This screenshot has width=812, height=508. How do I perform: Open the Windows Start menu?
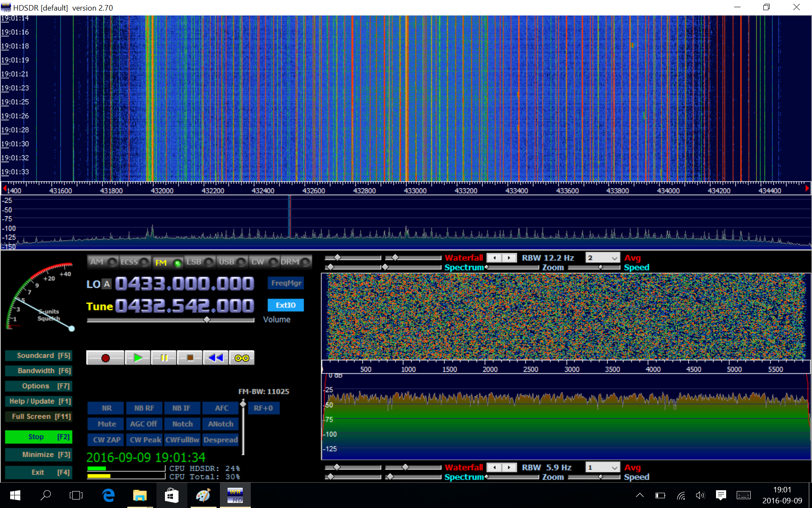pos(15,495)
